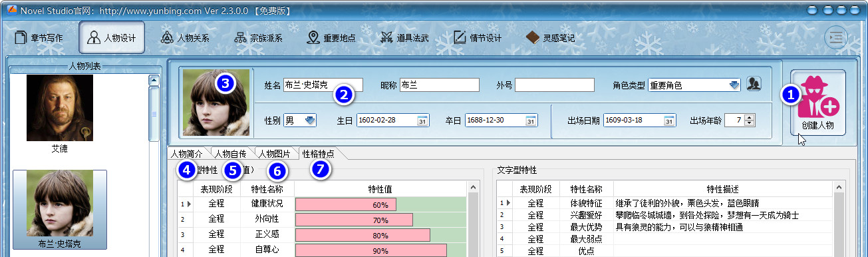Adjust the 外向性 70% value bar
868x257 pixels.
[x=380, y=220]
